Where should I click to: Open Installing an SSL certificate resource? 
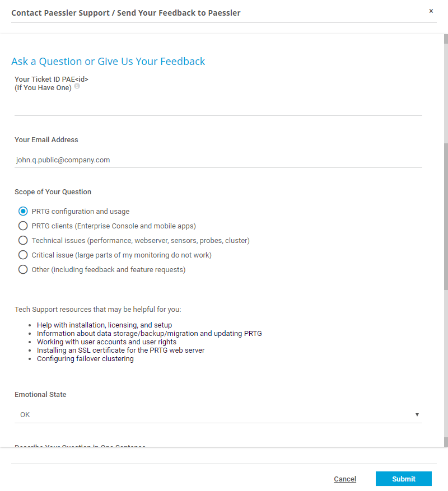(120, 350)
